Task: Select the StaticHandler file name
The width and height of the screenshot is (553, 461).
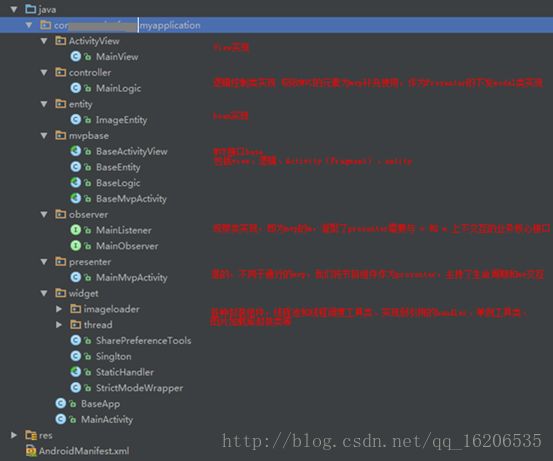Action: coord(125,372)
